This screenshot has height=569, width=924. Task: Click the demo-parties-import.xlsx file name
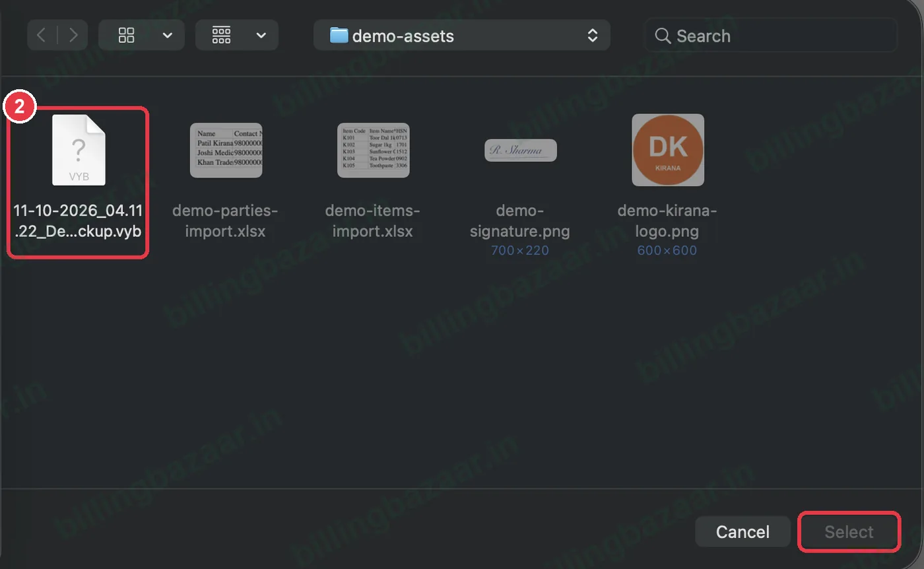pos(226,221)
